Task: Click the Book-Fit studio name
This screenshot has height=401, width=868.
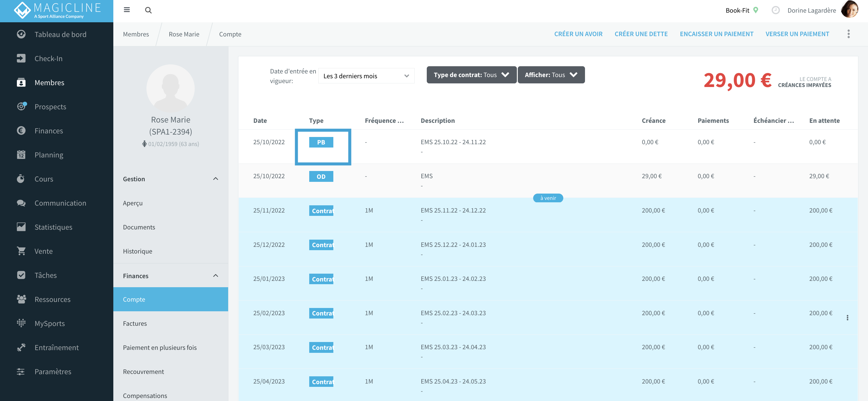Action: pos(737,10)
